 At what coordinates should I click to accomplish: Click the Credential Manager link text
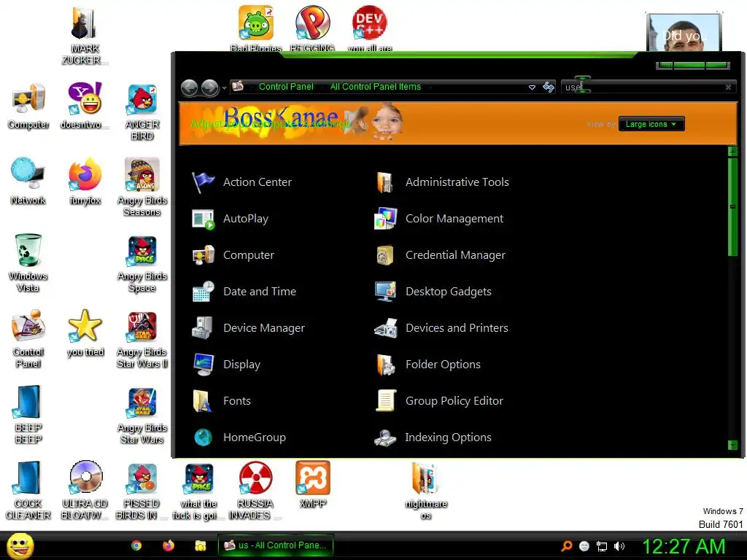point(455,255)
